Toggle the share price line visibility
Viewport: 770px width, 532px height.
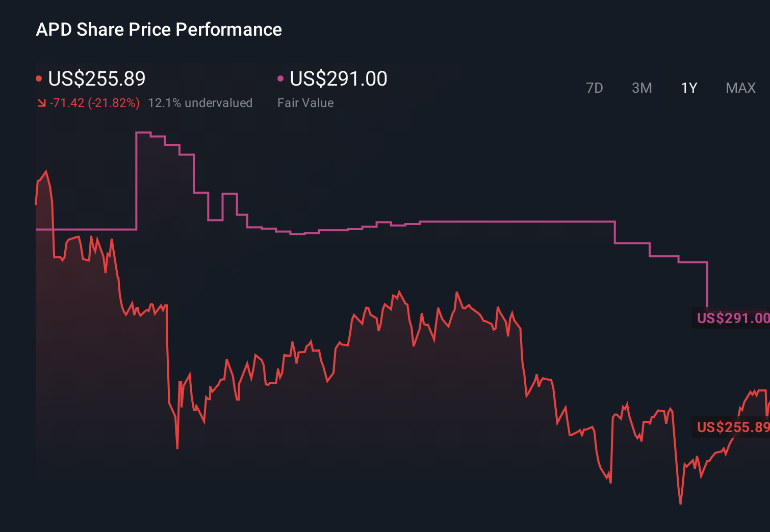pyautogui.click(x=39, y=78)
